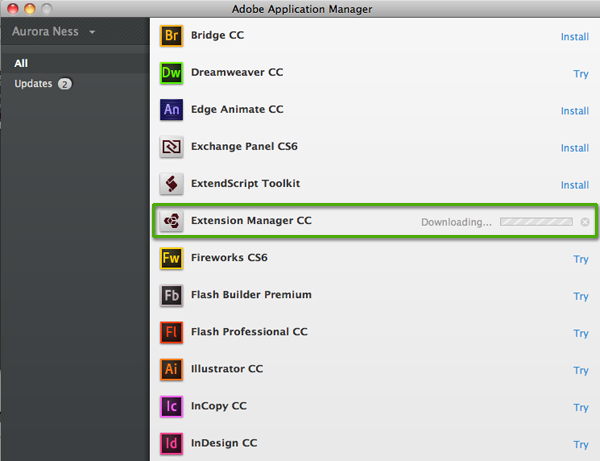Minimize the window with the yellow button
600x461 pixels.
coord(30,8)
